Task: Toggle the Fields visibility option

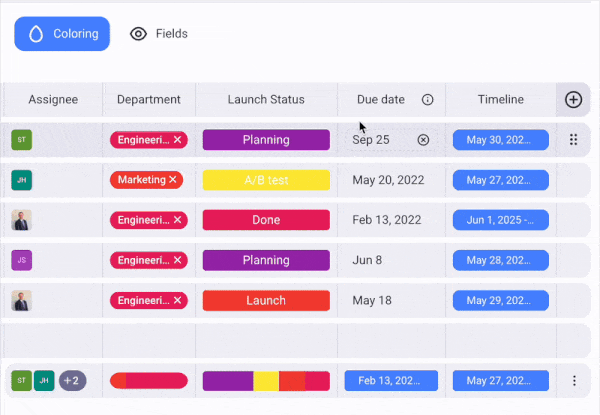Action: (159, 34)
